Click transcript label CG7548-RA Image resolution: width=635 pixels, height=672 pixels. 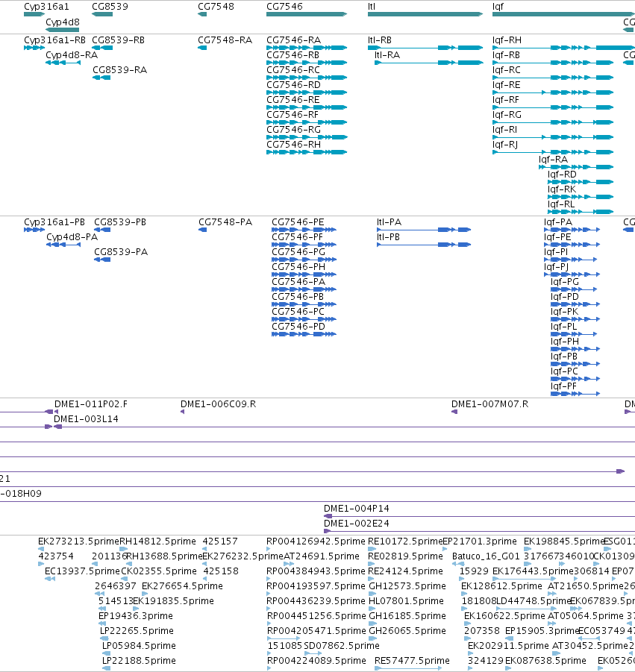[x=225, y=40]
